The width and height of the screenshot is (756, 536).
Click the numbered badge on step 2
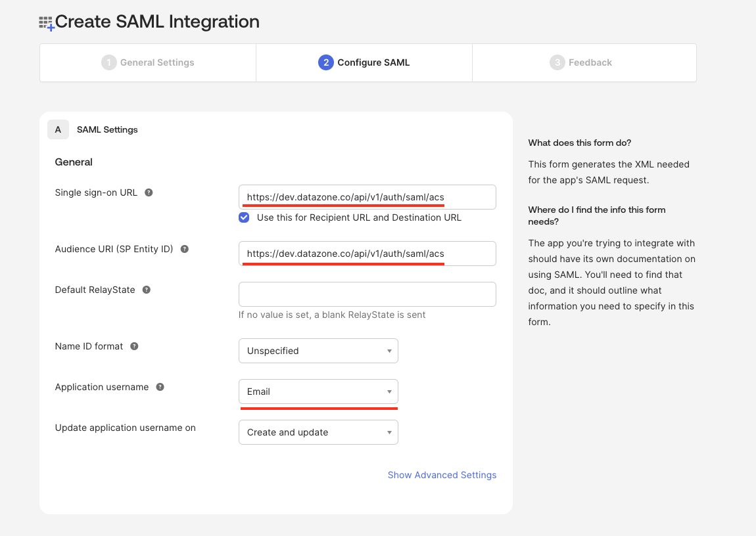[325, 62]
